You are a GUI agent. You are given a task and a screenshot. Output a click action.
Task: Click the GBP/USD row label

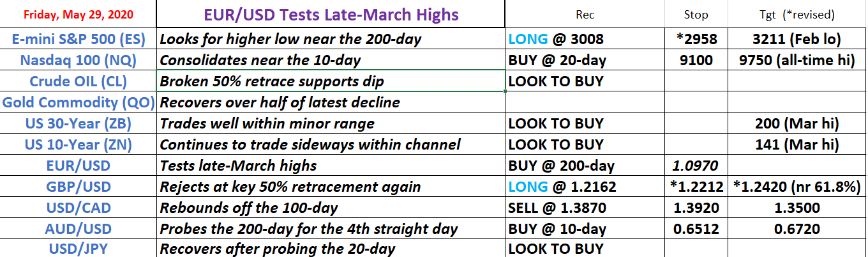coord(78,187)
